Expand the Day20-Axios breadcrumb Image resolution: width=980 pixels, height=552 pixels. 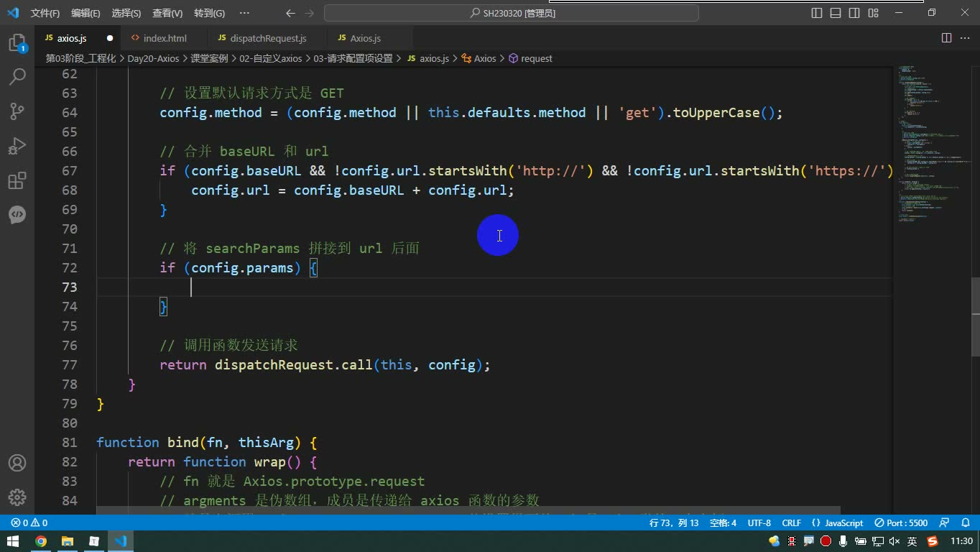(153, 58)
